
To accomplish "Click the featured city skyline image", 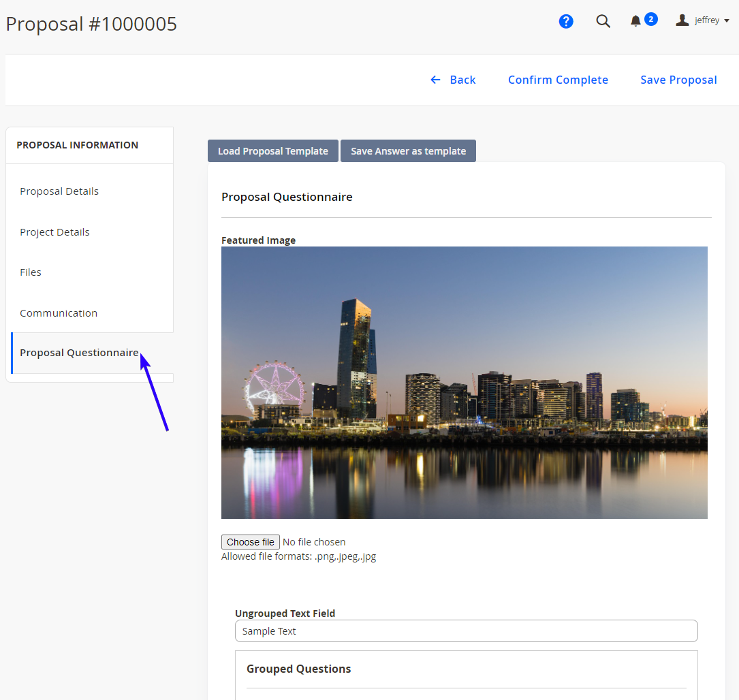I will [465, 383].
